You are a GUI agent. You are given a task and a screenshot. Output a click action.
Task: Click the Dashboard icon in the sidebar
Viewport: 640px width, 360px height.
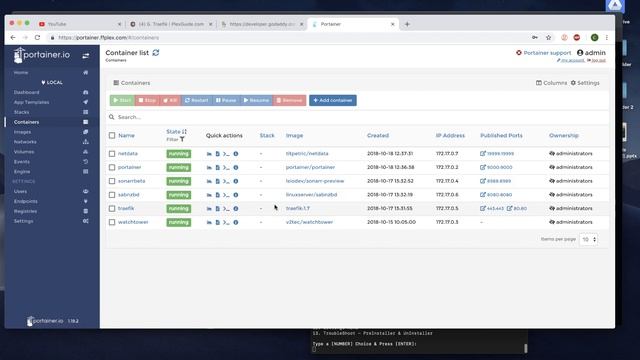[x=86, y=93]
